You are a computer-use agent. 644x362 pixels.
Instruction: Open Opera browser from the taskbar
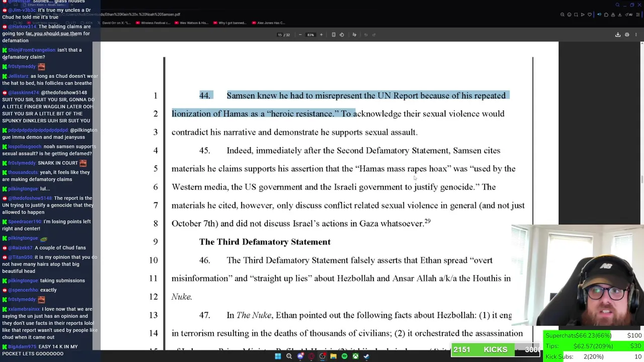tap(311, 356)
